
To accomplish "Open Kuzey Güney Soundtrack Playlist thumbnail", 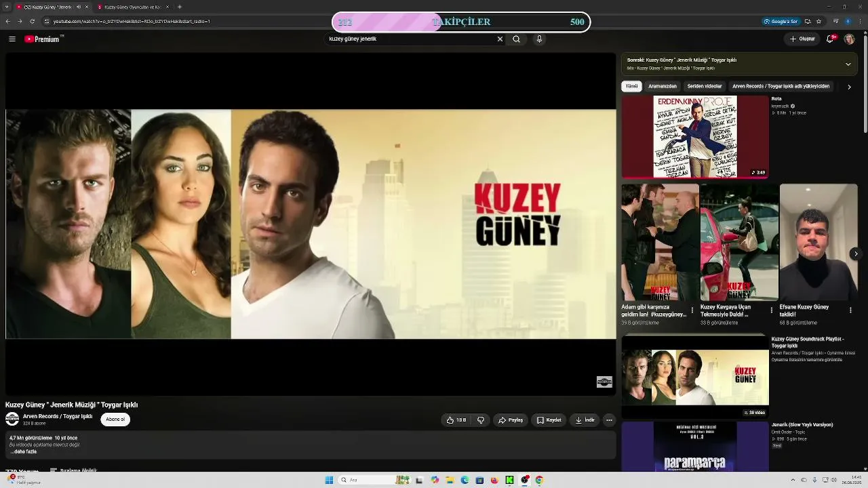I will (x=695, y=376).
